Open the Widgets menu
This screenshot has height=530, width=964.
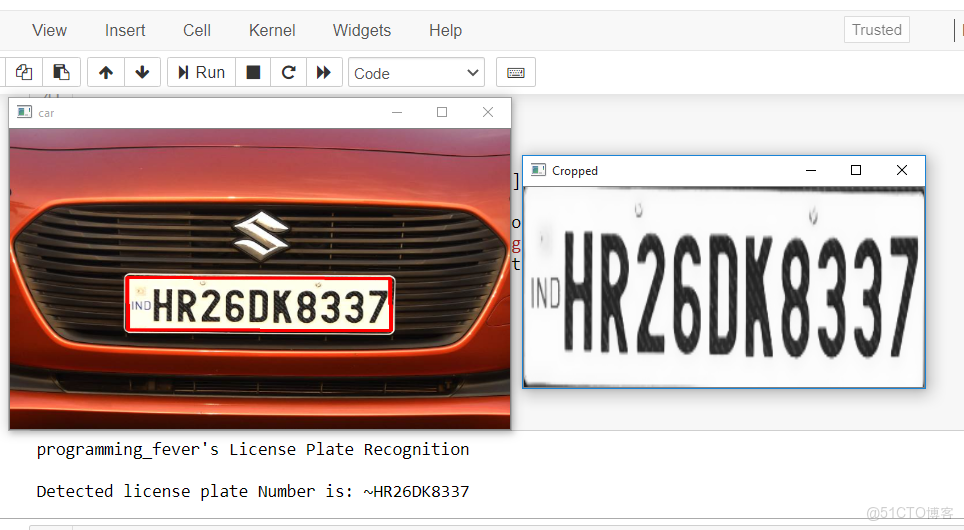(362, 30)
